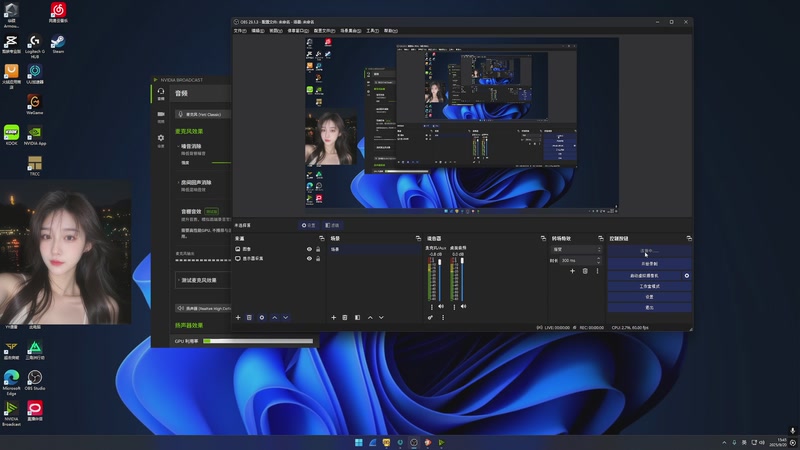Open NVIDIA Broadcast camera tab icon
This screenshot has width=800, height=450.
click(161, 115)
